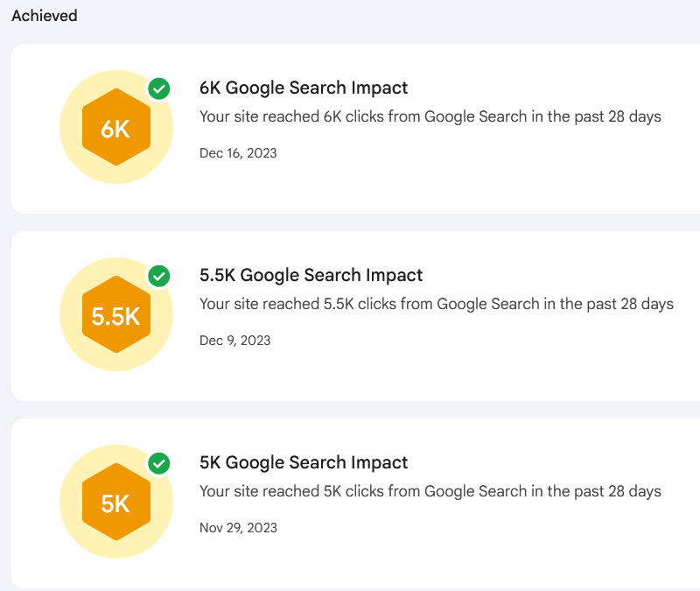Click green checkmark on the 5K badge
The height and width of the screenshot is (591, 700).
coord(159,463)
